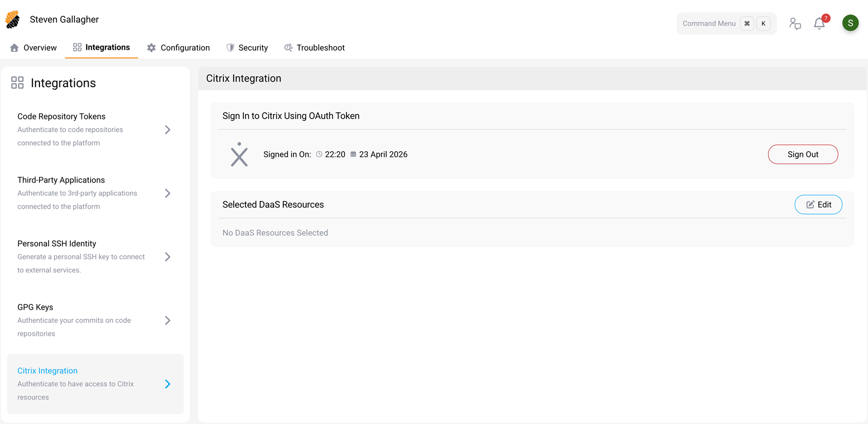Switch to the Troubleshoot tab
868x424 pixels.
pos(315,48)
